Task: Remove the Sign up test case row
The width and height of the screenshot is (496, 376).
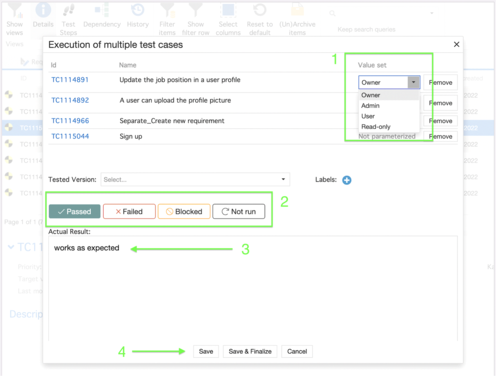Action: tap(440, 136)
